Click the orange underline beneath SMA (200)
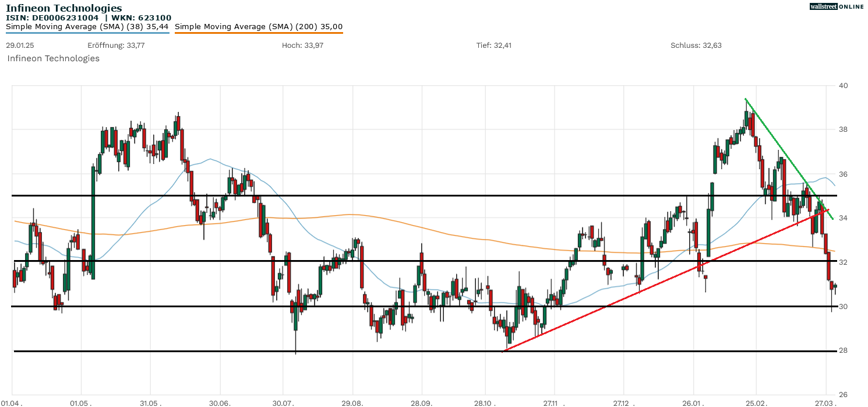 pos(259,33)
